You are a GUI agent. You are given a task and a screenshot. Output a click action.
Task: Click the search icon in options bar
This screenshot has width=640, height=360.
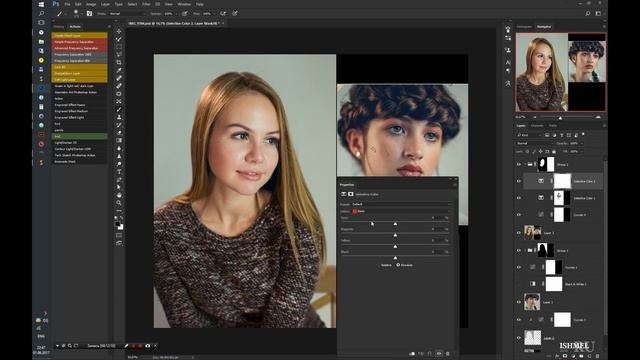[x=588, y=13]
